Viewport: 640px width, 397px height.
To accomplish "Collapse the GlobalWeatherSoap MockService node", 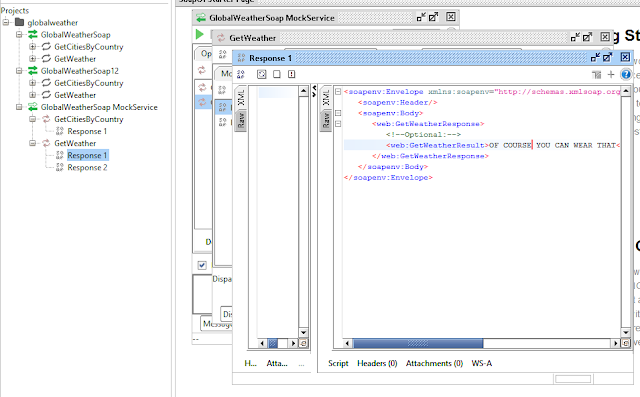I will (19, 107).
